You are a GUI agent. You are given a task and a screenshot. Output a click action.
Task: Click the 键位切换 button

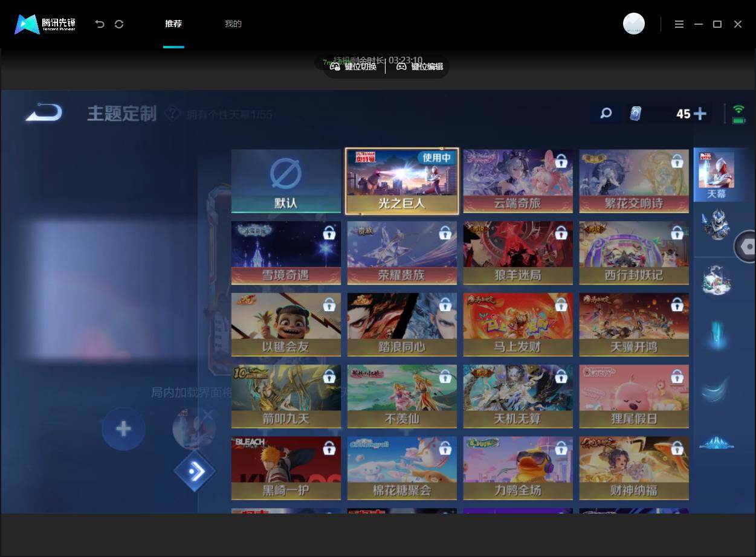[354, 66]
